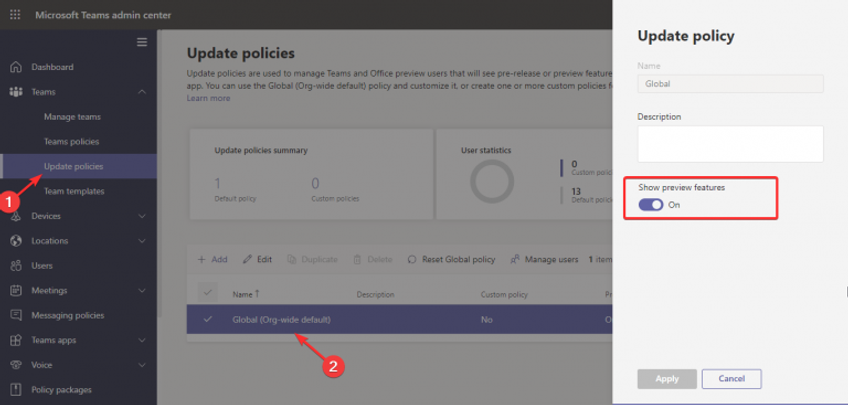Open the Global (Org-wide default) policy name

281,320
